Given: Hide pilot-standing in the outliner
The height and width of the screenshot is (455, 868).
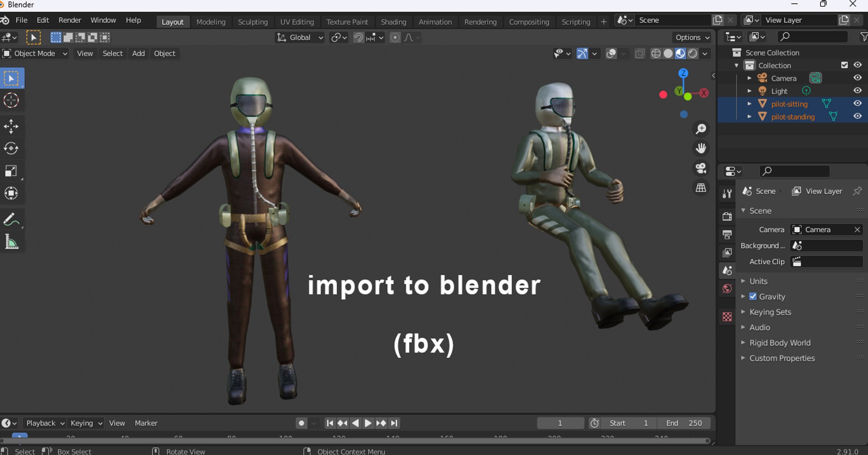Looking at the screenshot, I should click(x=857, y=116).
